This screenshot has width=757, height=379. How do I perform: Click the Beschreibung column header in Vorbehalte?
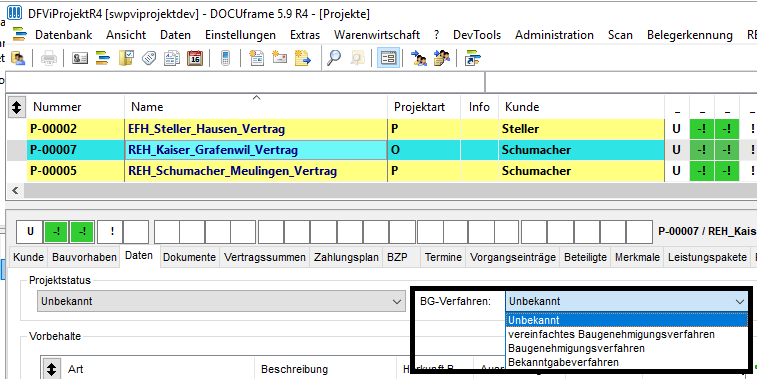325,369
